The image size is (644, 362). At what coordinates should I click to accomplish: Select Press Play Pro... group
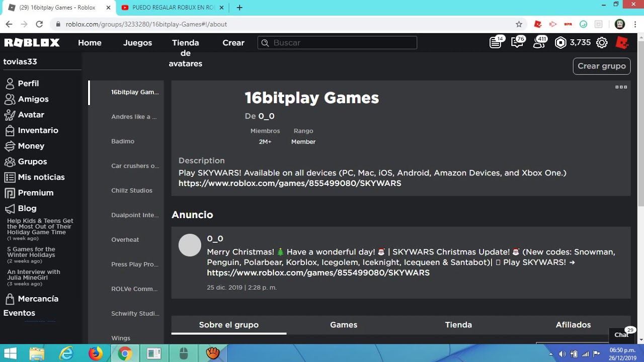click(135, 264)
